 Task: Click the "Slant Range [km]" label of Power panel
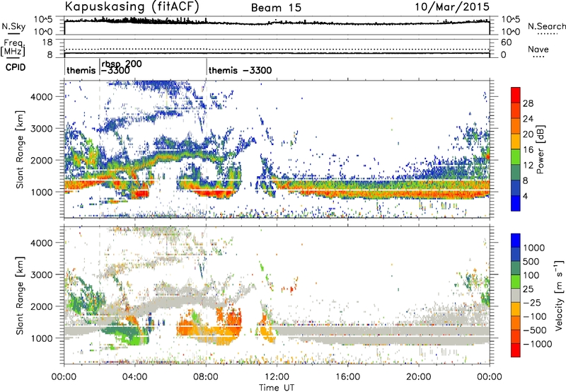[x=20, y=149]
